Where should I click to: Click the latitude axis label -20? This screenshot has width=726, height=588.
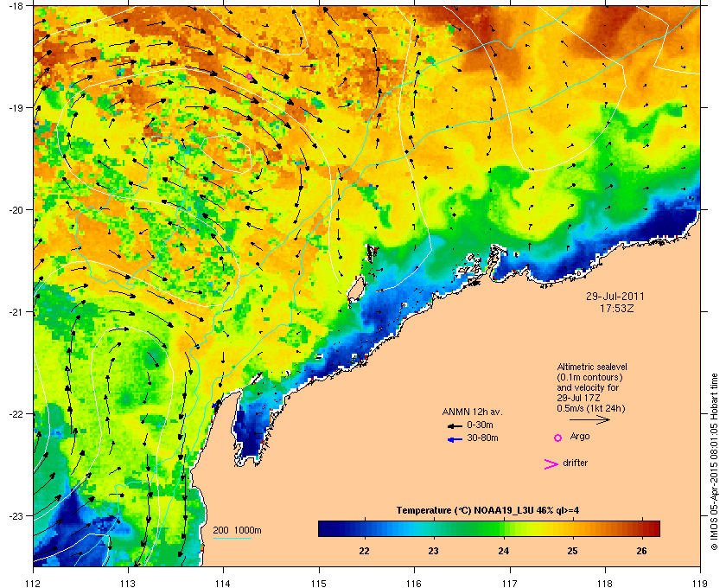16,210
